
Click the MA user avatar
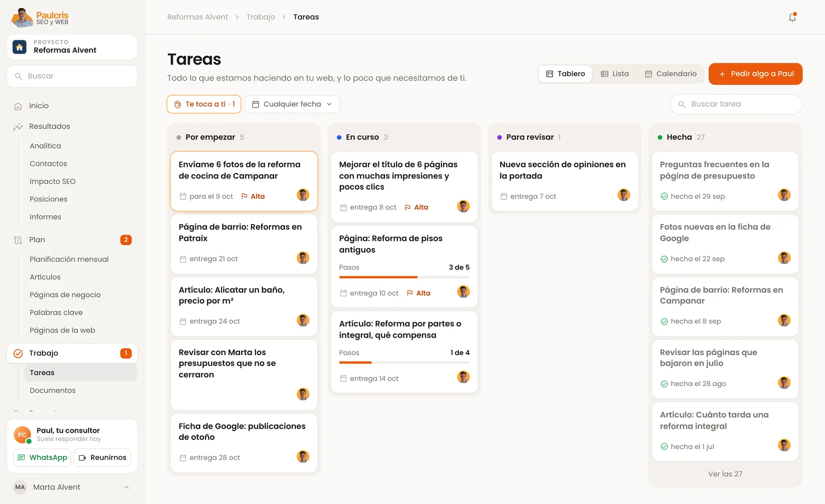coord(20,487)
